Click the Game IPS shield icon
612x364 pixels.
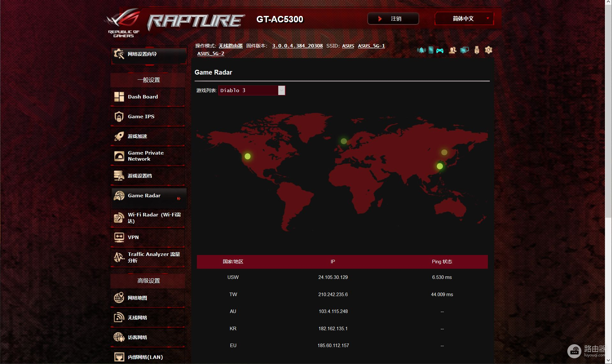click(x=119, y=117)
